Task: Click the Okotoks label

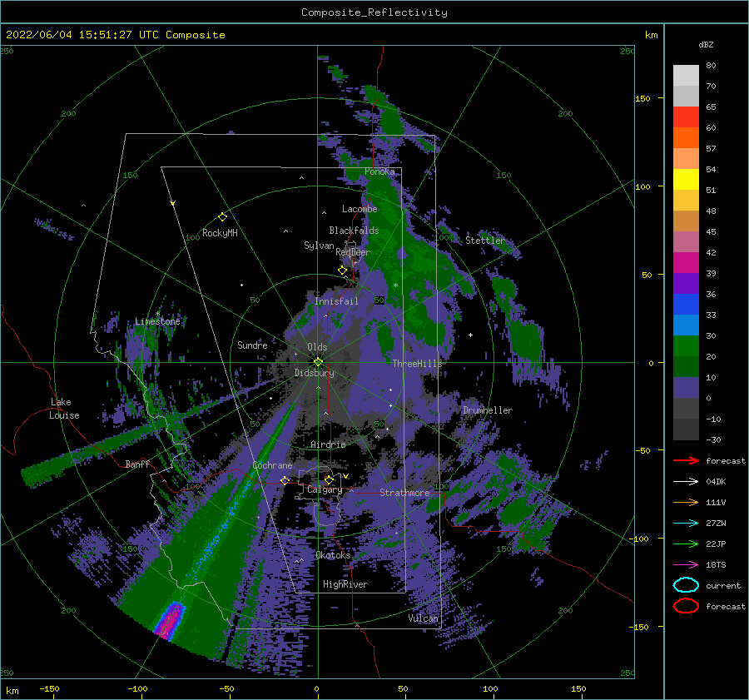Action: 333,555
